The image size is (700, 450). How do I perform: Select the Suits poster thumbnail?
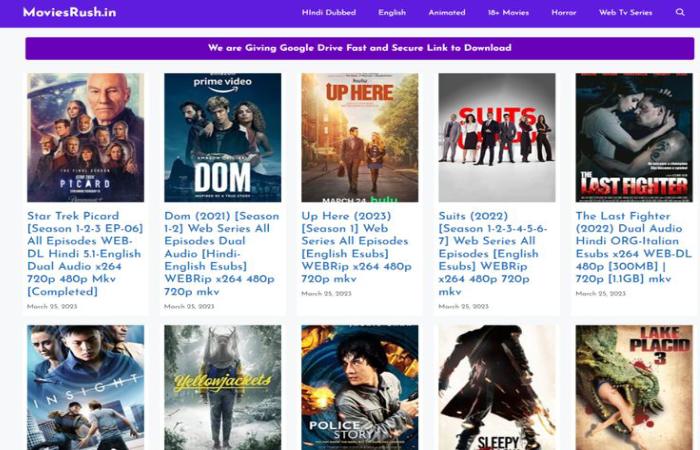(x=496, y=137)
